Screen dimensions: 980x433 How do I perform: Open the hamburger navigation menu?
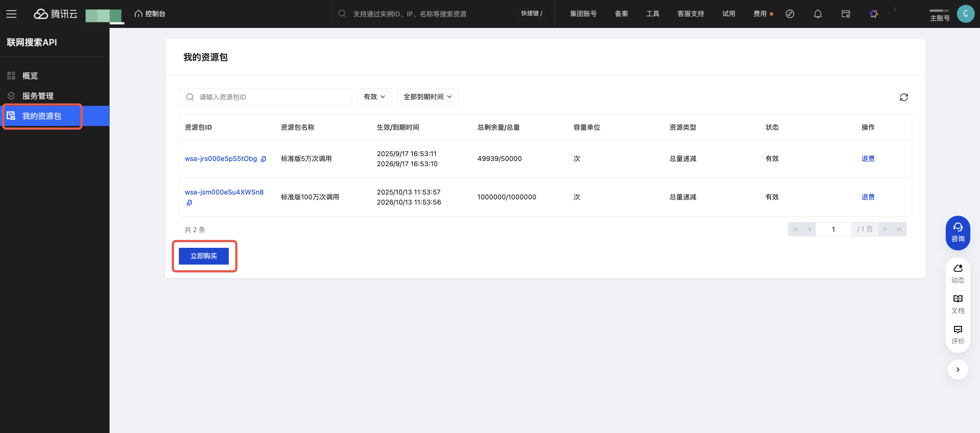click(12, 14)
